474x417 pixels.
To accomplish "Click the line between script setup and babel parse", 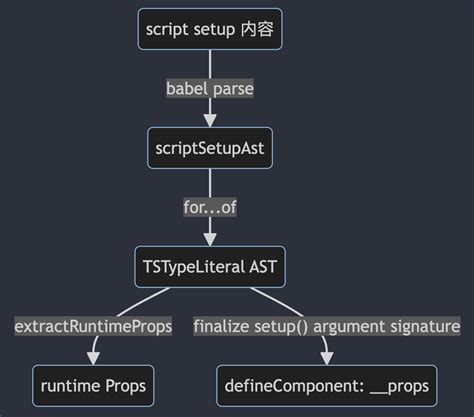I will click(210, 64).
